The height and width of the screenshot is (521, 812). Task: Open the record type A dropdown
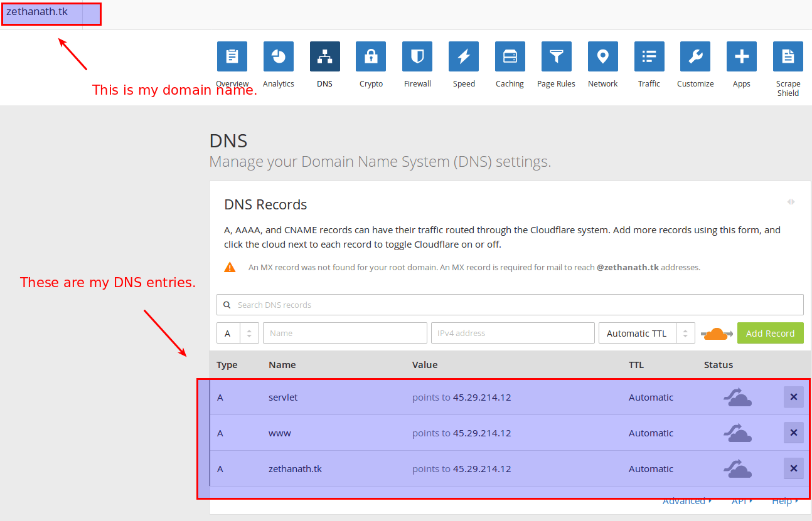point(238,333)
